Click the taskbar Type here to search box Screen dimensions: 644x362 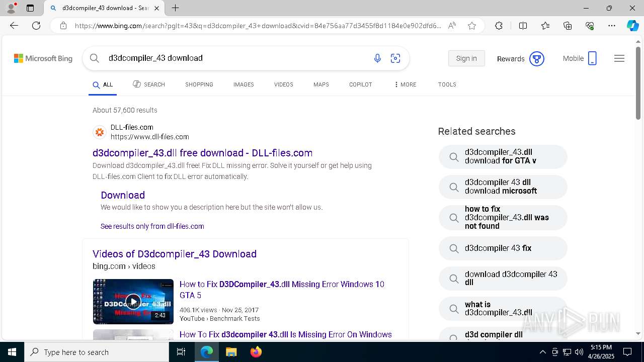97,352
